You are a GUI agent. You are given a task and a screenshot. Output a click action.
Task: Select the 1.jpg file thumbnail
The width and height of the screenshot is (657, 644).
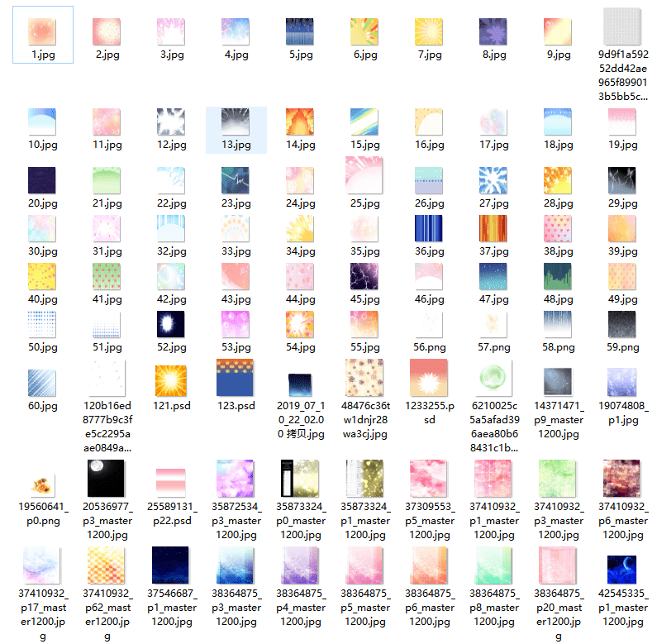pos(42,31)
